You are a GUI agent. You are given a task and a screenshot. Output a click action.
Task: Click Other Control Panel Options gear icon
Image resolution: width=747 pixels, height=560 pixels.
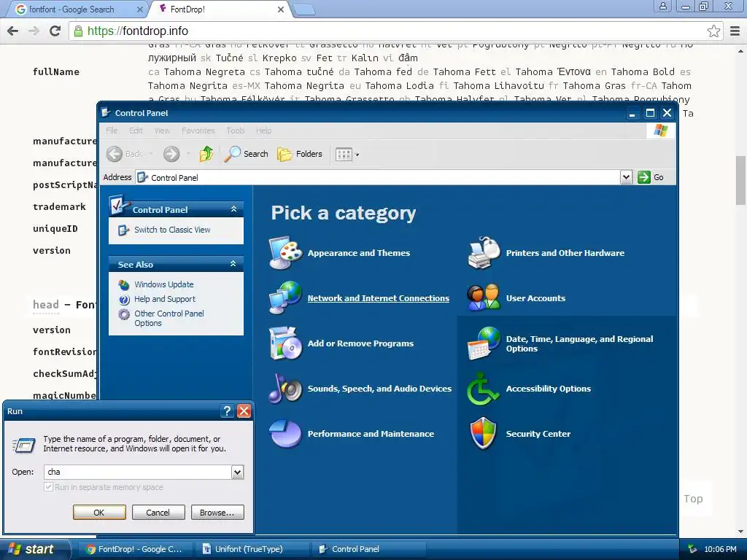click(x=124, y=314)
